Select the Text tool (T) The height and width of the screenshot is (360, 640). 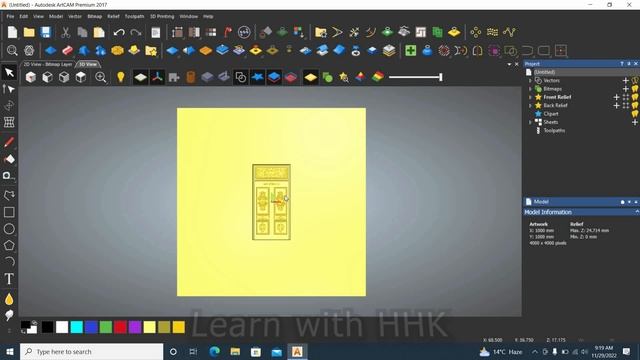9,279
